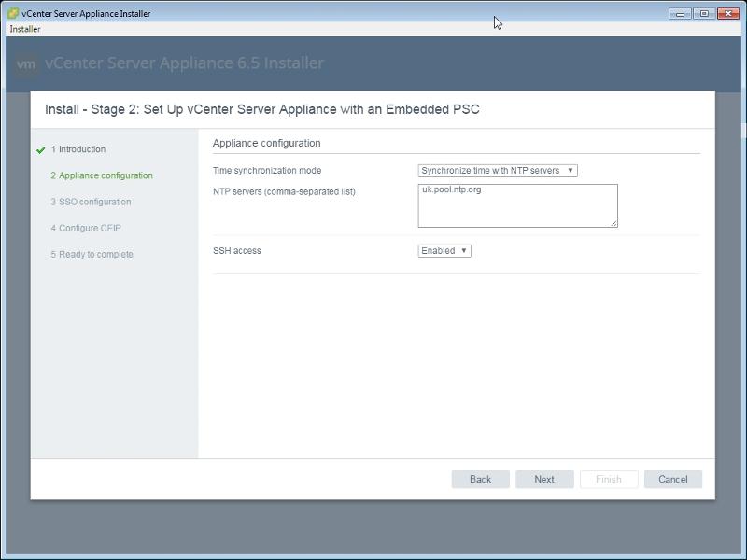Click inside the NTP servers text area
Screen dimensions: 747x560
517,205
